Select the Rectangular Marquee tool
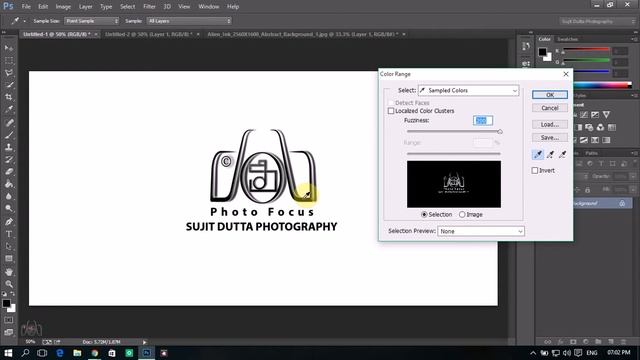 9,60
